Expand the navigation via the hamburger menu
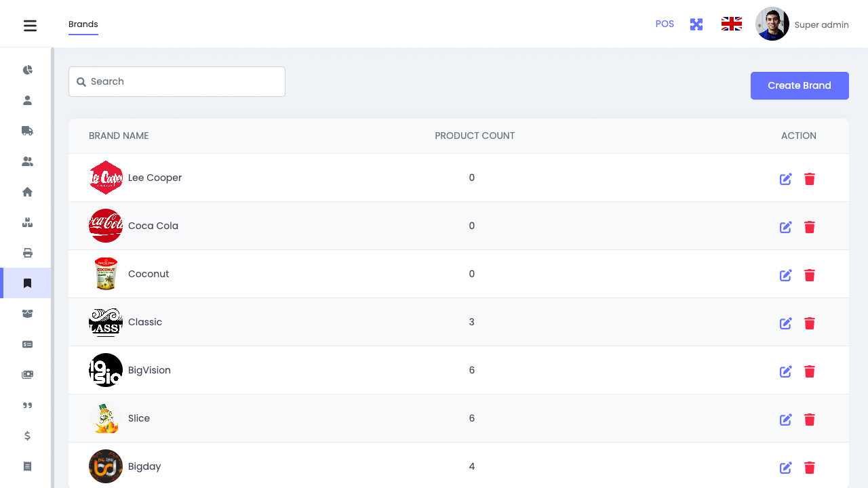This screenshot has width=868, height=488. 30,25
